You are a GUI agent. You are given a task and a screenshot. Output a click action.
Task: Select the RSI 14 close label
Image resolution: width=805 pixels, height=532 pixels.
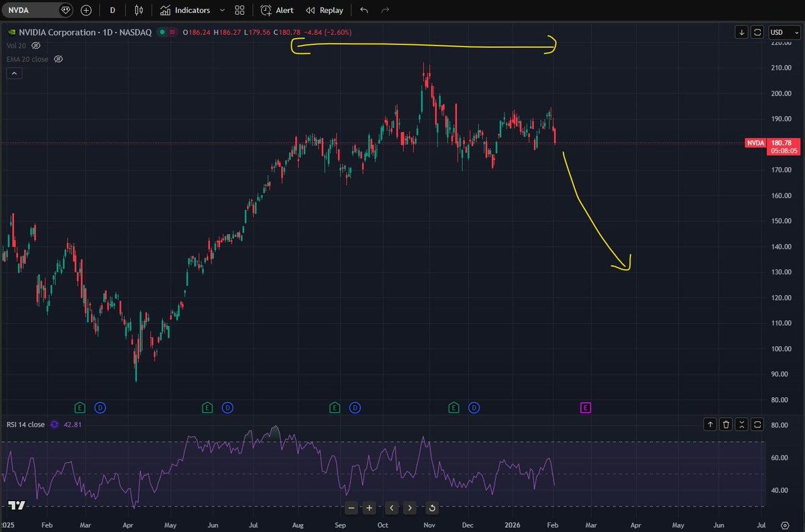pos(25,424)
